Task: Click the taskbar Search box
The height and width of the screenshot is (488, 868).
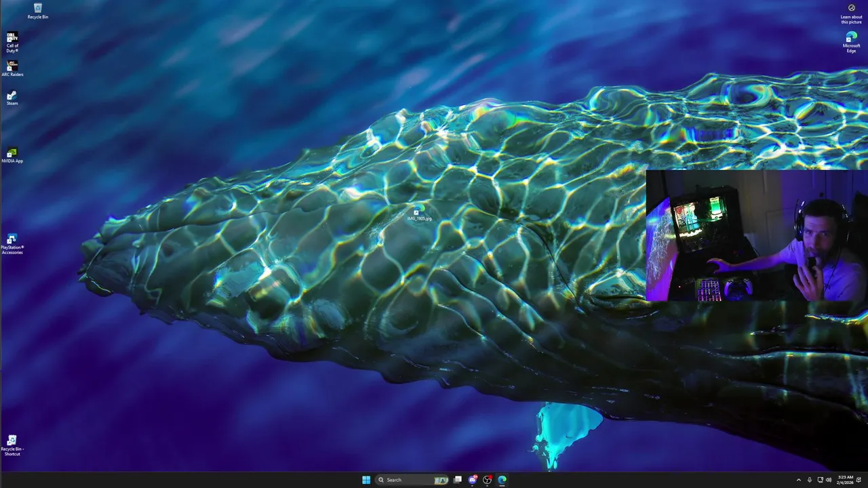Action: pyautogui.click(x=412, y=480)
